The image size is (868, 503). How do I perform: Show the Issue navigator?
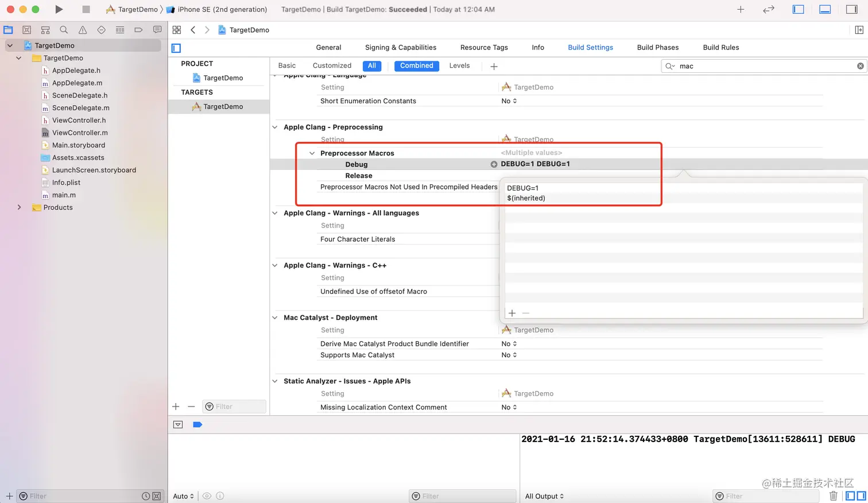tap(83, 30)
